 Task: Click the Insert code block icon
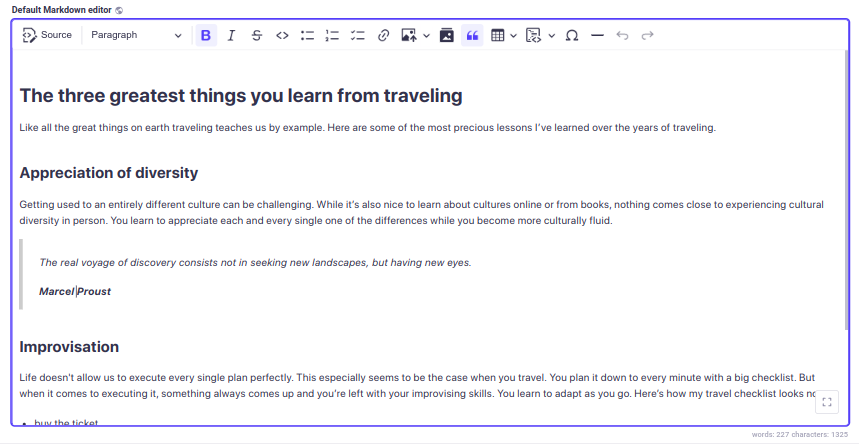click(533, 36)
